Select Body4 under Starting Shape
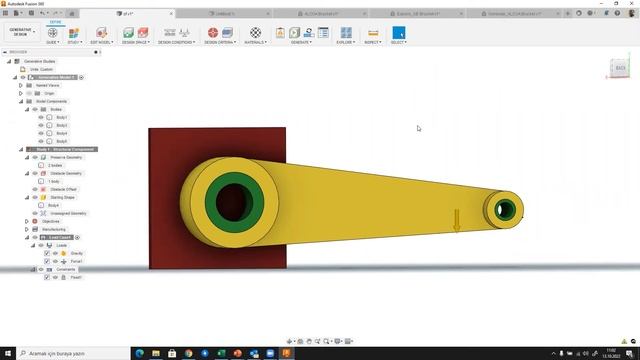The width and height of the screenshot is (640, 360). [53, 205]
